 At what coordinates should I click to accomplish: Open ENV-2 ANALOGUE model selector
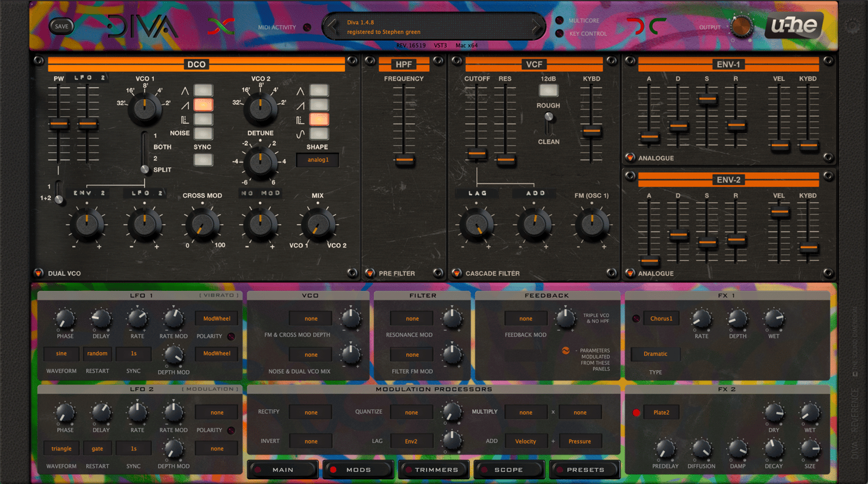(x=630, y=273)
